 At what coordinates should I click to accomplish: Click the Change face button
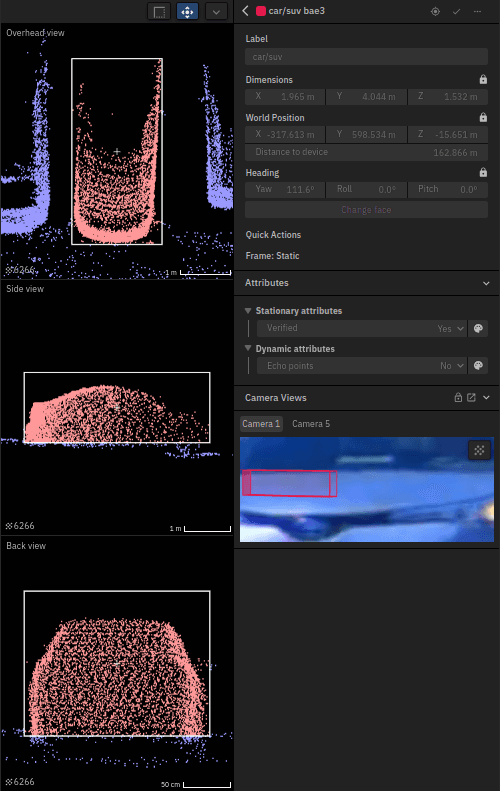pyautogui.click(x=366, y=209)
